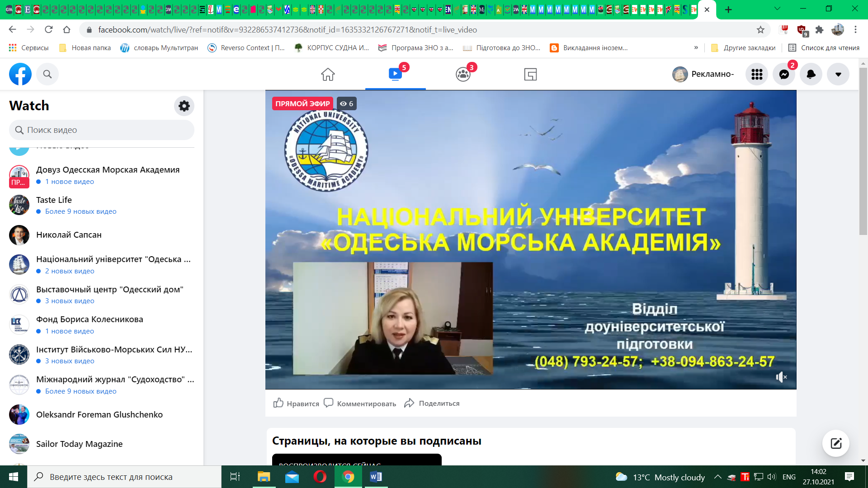Open the Windows action center
The image size is (868, 488).
click(849, 477)
